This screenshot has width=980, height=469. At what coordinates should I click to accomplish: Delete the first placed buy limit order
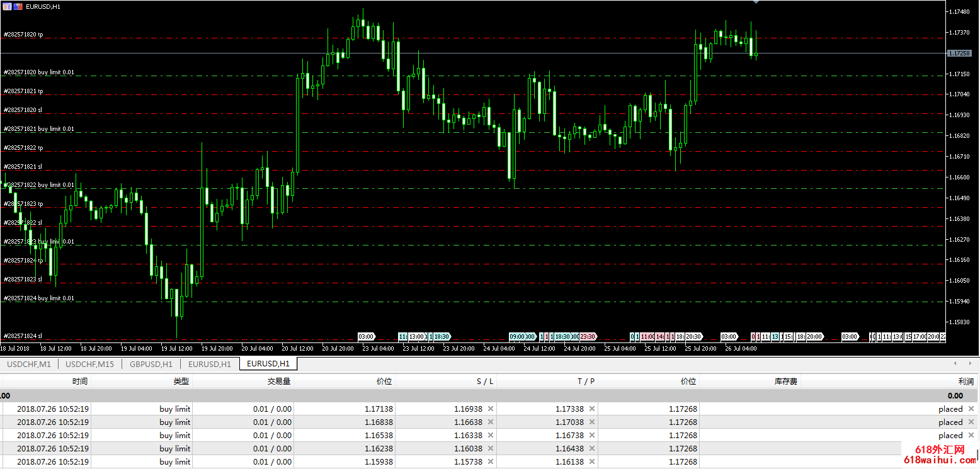click(971, 409)
